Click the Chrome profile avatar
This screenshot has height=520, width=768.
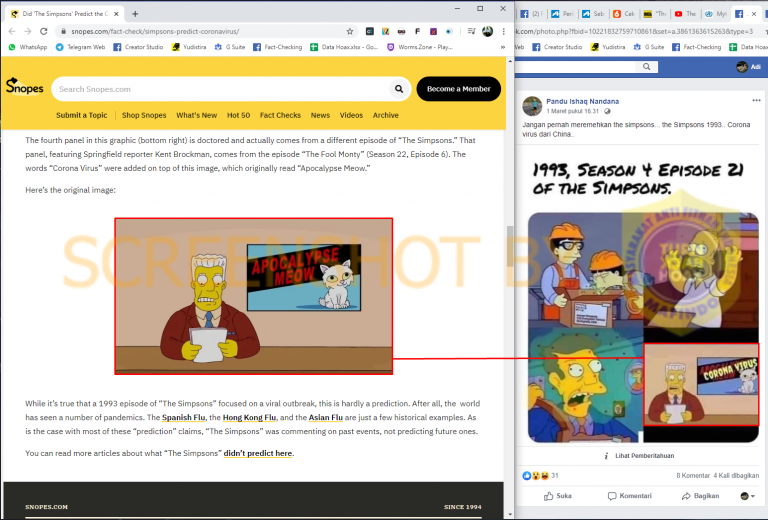[x=487, y=31]
